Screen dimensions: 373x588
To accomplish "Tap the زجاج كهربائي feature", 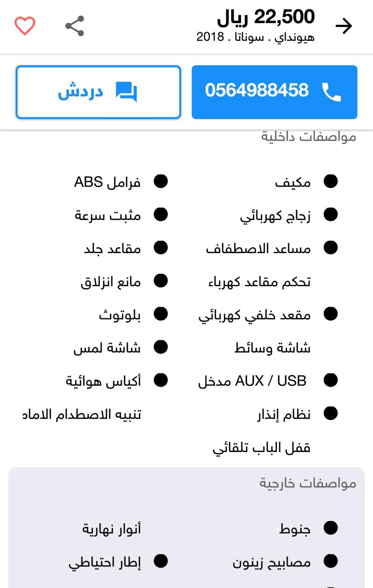I will tap(275, 216).
